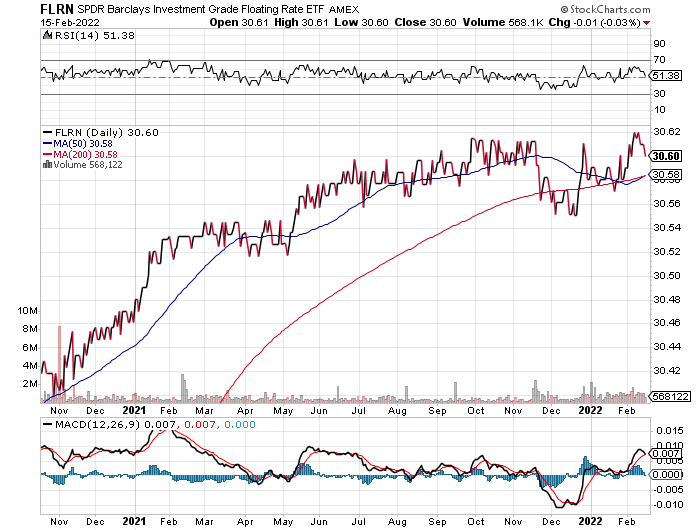700x530 pixels.
Task: Click the volume bars icon in the legend
Action: tap(47, 165)
